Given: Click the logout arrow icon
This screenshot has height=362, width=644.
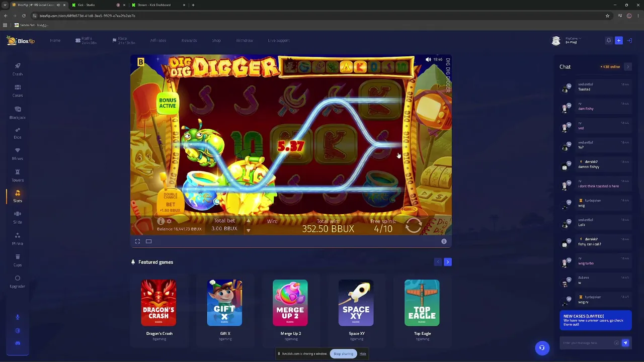Looking at the screenshot, I should (x=629, y=40).
